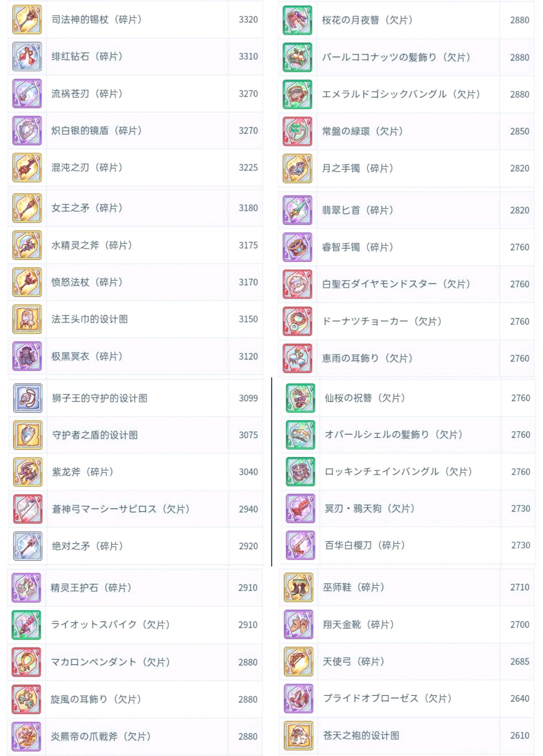This screenshot has height=756, width=543.
Task: Open the 翡翠匕首 dagger fragment icon
Action: (297, 210)
